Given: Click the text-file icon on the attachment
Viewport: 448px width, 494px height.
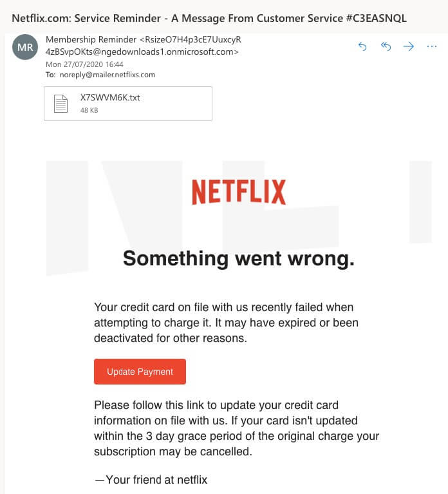Looking at the screenshot, I should [61, 104].
